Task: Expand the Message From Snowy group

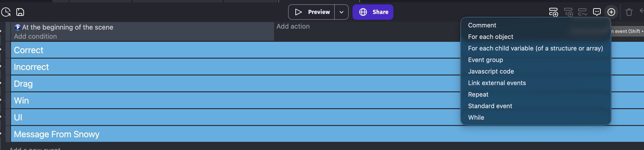Action: click(1, 133)
